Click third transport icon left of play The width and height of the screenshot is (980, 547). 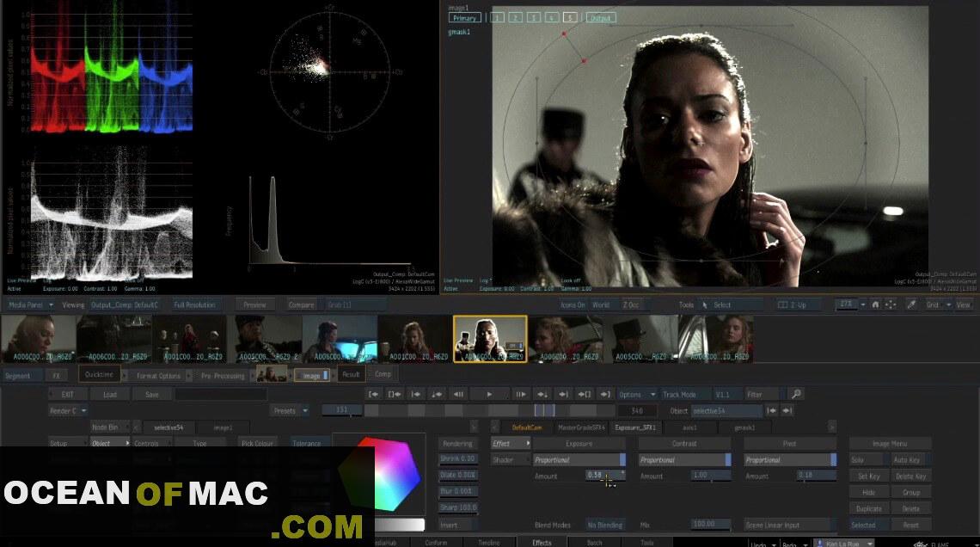[x=415, y=395]
